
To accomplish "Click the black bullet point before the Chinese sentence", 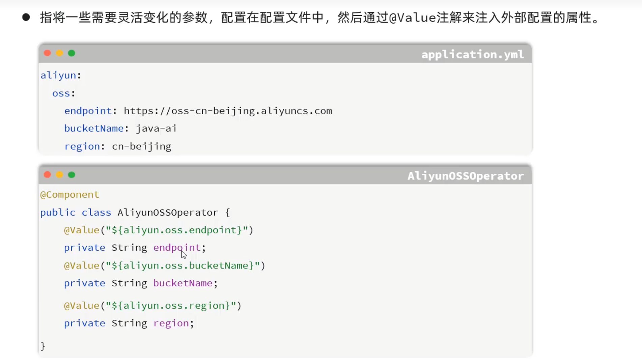I will pyautogui.click(x=26, y=18).
